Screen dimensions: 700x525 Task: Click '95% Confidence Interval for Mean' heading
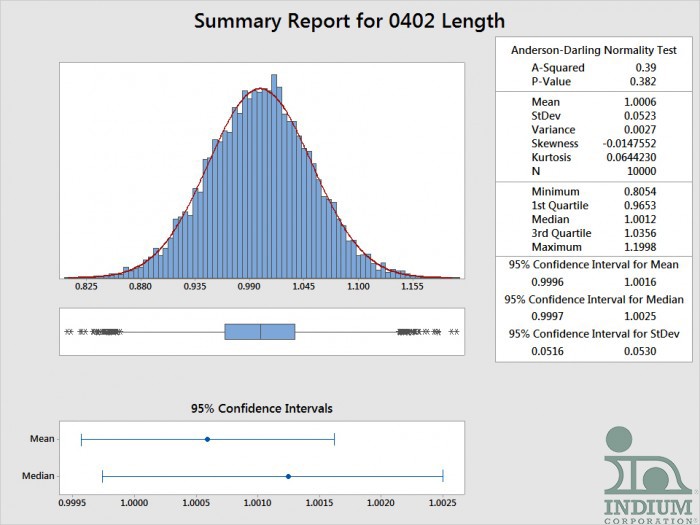click(x=594, y=265)
